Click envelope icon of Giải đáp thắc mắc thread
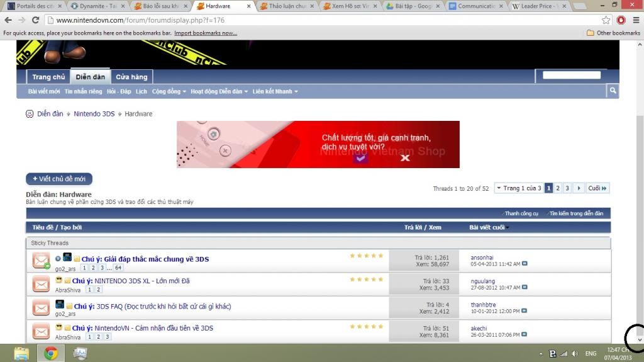 coord(41,261)
